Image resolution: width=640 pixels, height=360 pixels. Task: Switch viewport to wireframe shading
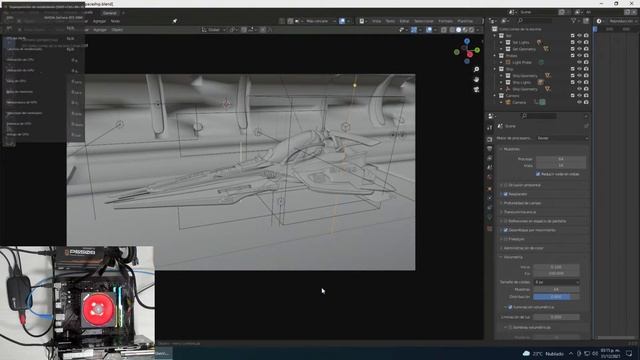[x=452, y=30]
